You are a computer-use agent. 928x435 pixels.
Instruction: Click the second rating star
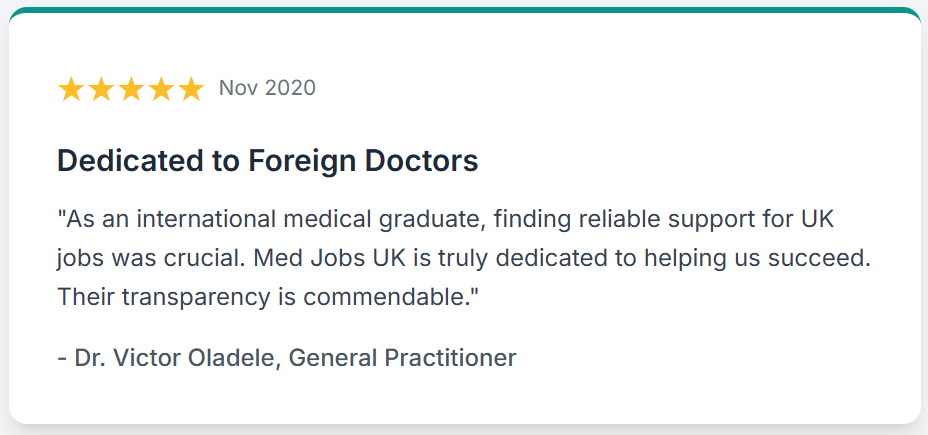(x=101, y=89)
